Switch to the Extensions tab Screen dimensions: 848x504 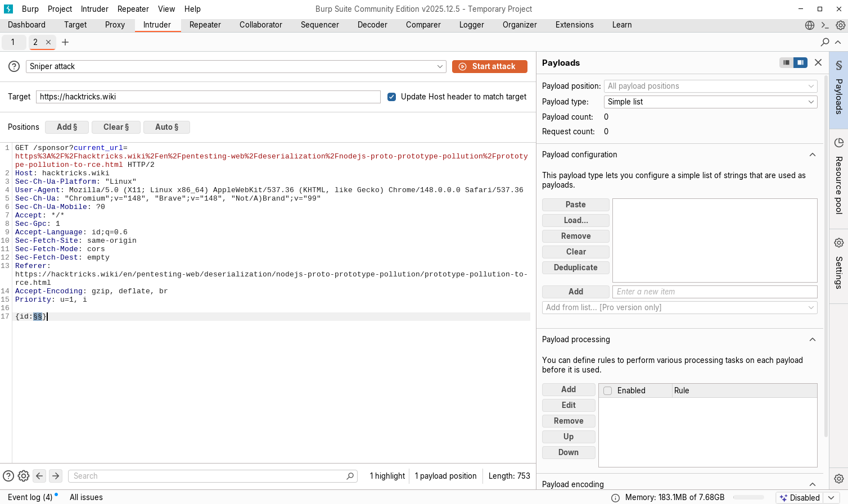point(575,25)
